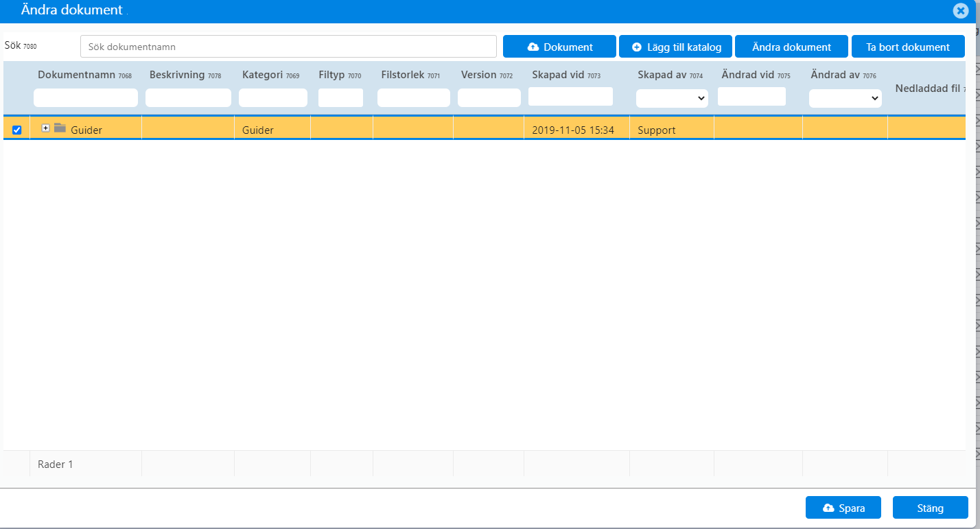Sort by Skapad av column header
The width and height of the screenshot is (980, 529).
[x=662, y=75]
